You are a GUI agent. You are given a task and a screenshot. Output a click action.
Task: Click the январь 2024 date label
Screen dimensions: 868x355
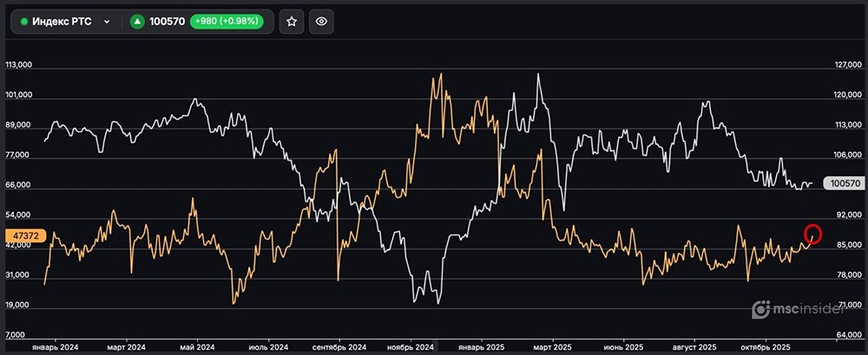[54, 347]
